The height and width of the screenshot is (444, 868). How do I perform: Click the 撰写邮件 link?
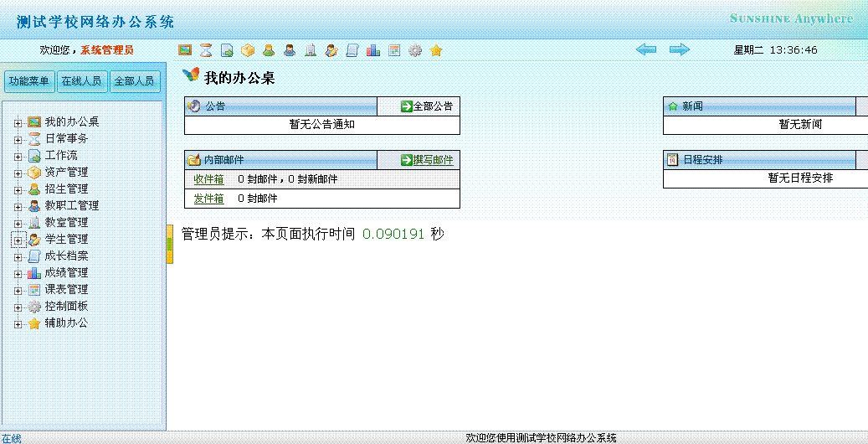tap(433, 160)
